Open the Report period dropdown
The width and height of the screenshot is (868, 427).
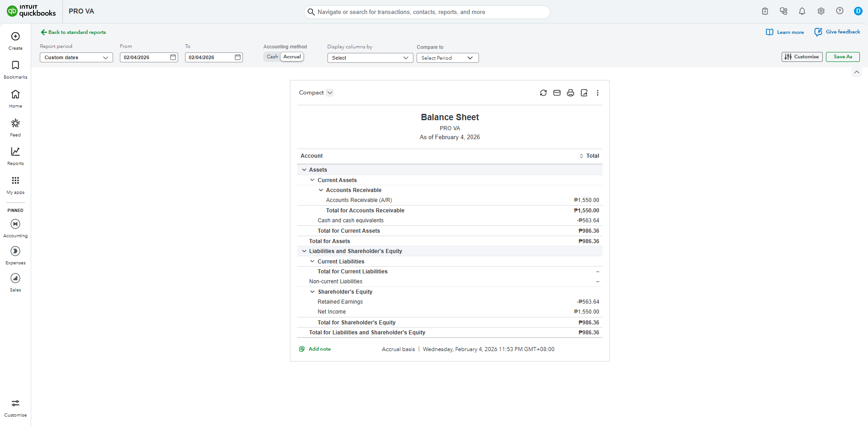click(x=76, y=57)
